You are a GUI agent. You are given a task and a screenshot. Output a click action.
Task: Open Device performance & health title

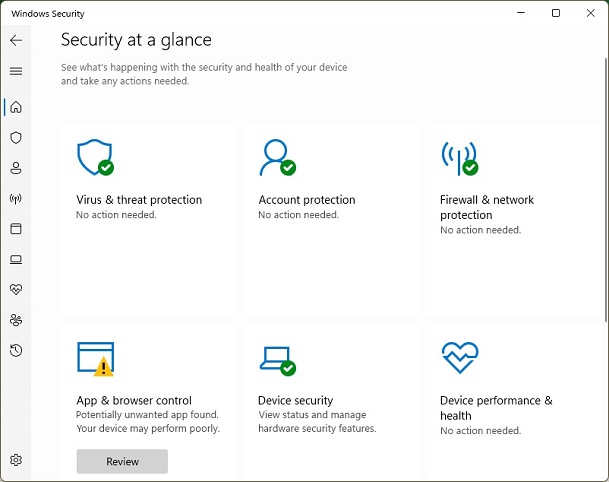click(496, 408)
